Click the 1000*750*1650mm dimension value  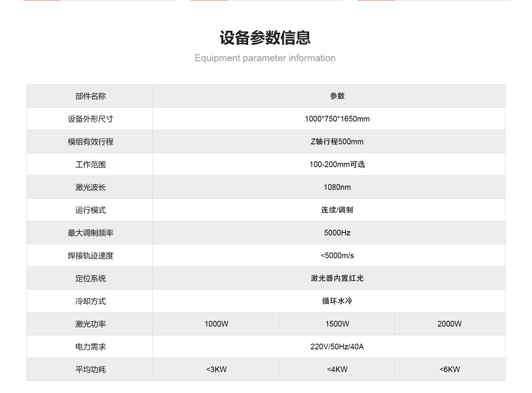(x=337, y=119)
